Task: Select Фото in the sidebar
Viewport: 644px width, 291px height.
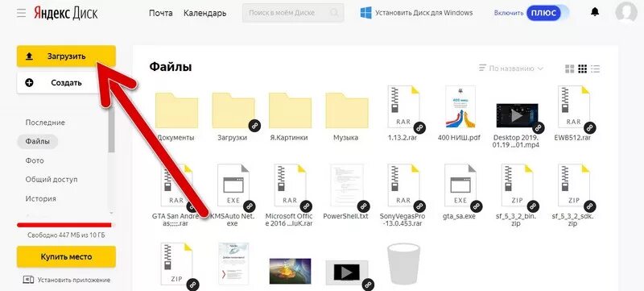Action: 35,160
